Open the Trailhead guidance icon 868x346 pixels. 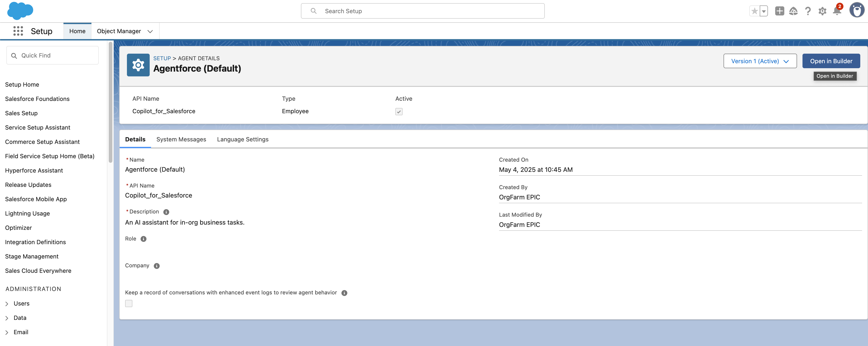pyautogui.click(x=794, y=11)
